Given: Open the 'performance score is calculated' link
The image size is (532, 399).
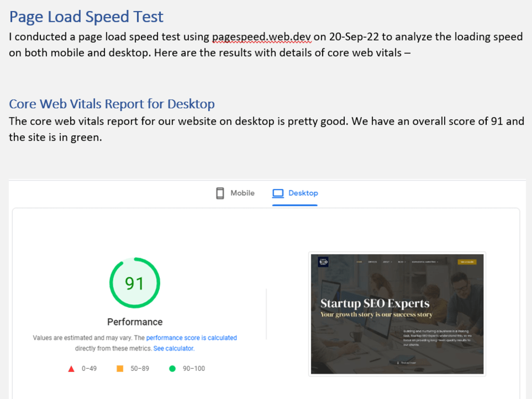Looking at the screenshot, I should click(x=192, y=338).
